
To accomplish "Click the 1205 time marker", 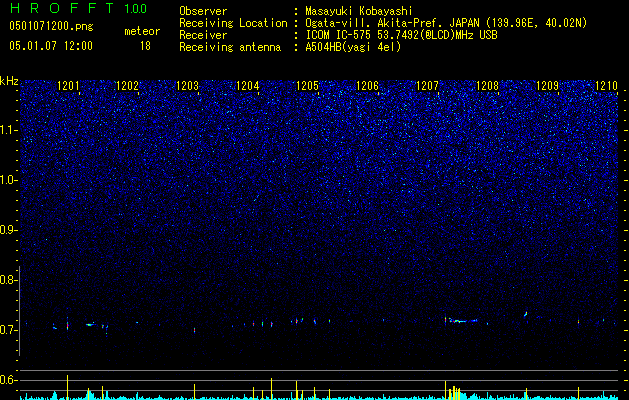I will (307, 85).
